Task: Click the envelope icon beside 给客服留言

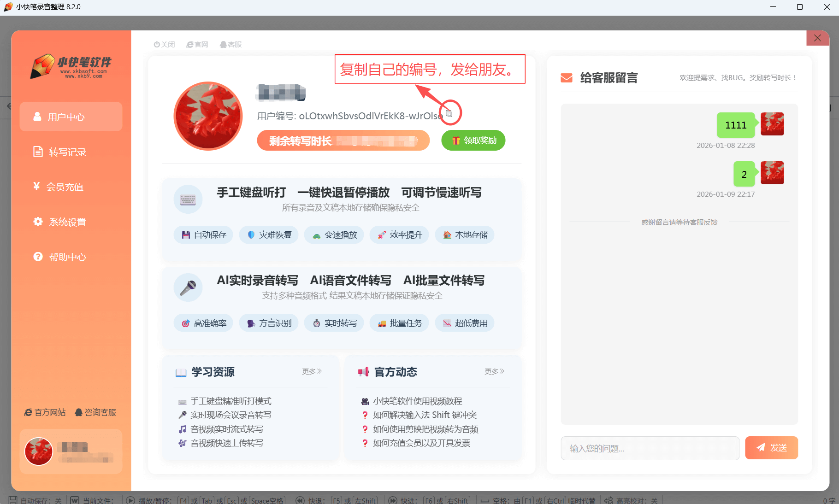Action: coord(567,78)
